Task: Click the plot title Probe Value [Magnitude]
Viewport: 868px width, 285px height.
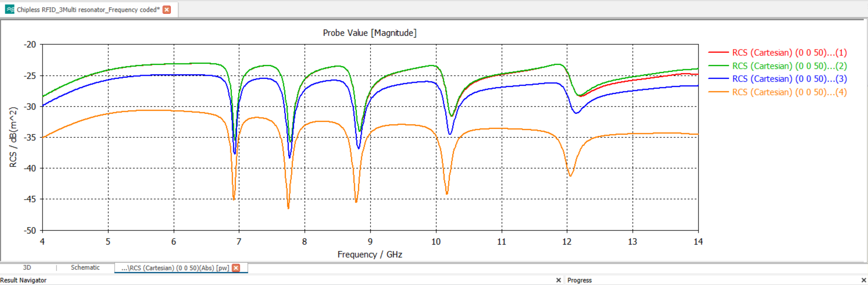Action: (x=369, y=33)
